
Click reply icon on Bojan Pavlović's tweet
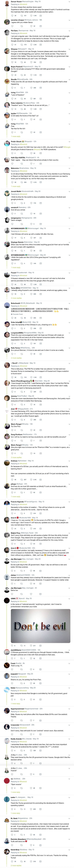[x=12, y=75]
